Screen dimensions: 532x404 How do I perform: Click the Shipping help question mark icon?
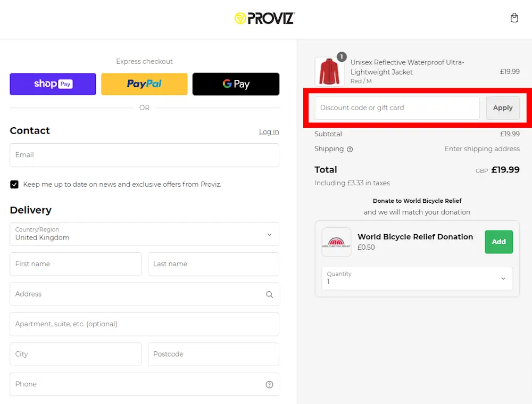[350, 150]
